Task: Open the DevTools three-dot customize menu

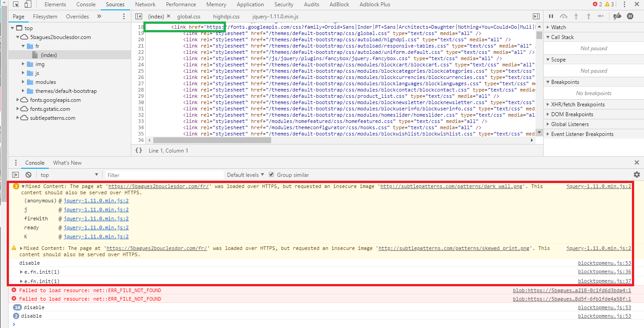Action: pyautogui.click(x=623, y=4)
